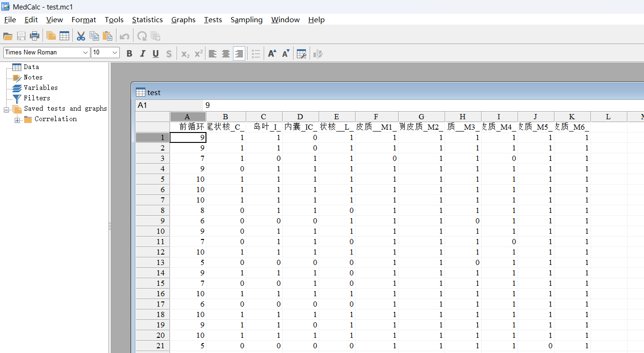Collapse the Saved tests and graphs node
The height and width of the screenshot is (353, 644).
pos(7,109)
